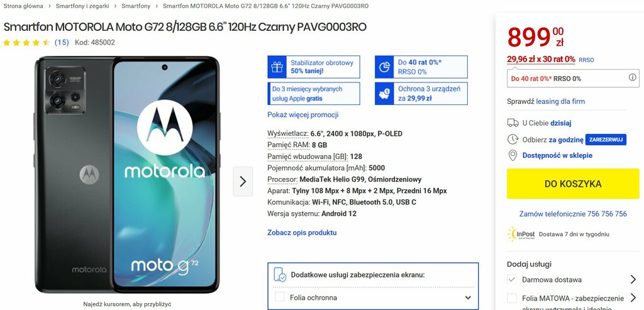Click the piggy bank protection icon
Image resolution: width=644 pixels, height=310 pixels.
[x=384, y=94]
